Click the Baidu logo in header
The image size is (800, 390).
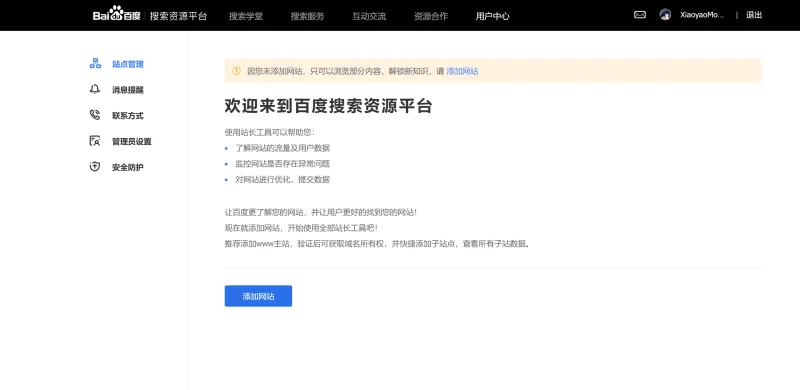(116, 14)
